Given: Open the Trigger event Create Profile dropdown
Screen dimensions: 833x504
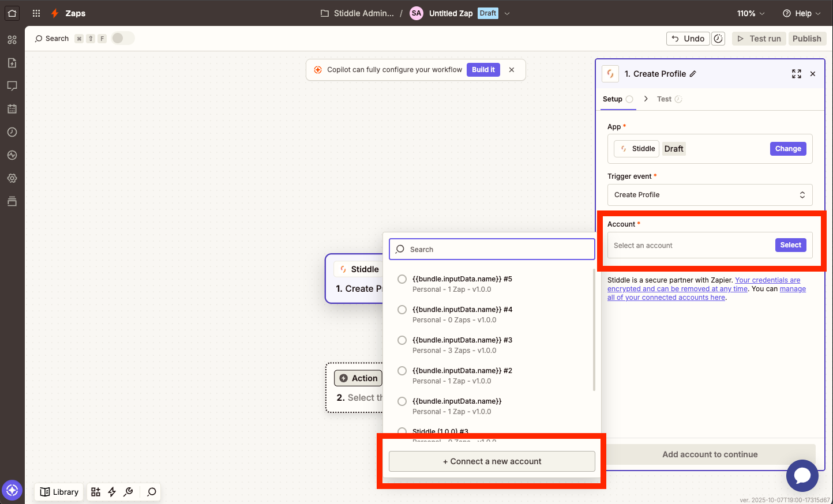Looking at the screenshot, I should 710,195.
